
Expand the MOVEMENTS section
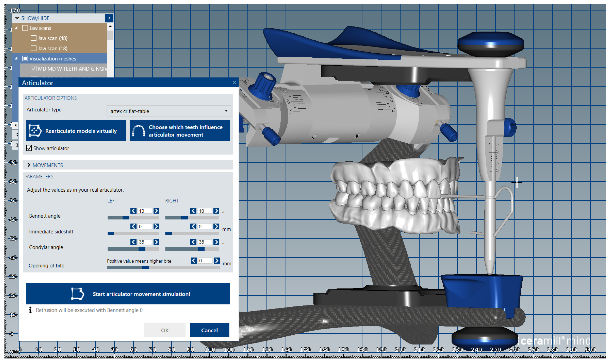click(x=48, y=165)
